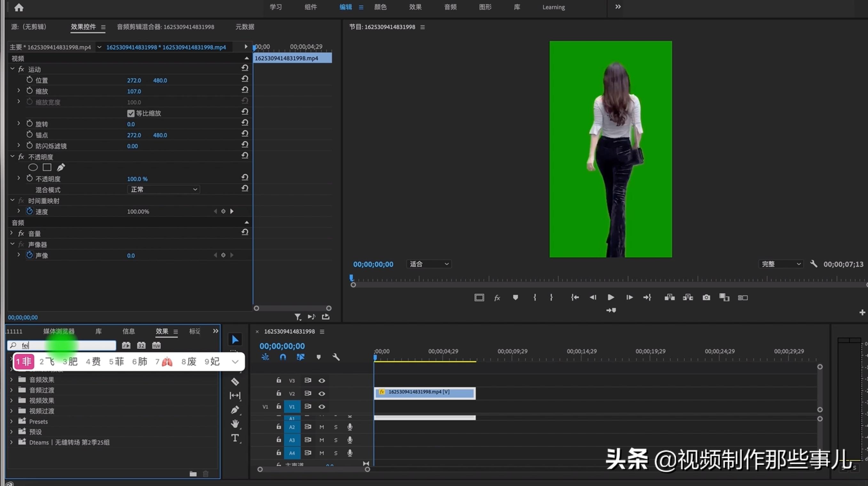The width and height of the screenshot is (868, 486).
Task: Select the Razor tool
Action: pos(235,382)
